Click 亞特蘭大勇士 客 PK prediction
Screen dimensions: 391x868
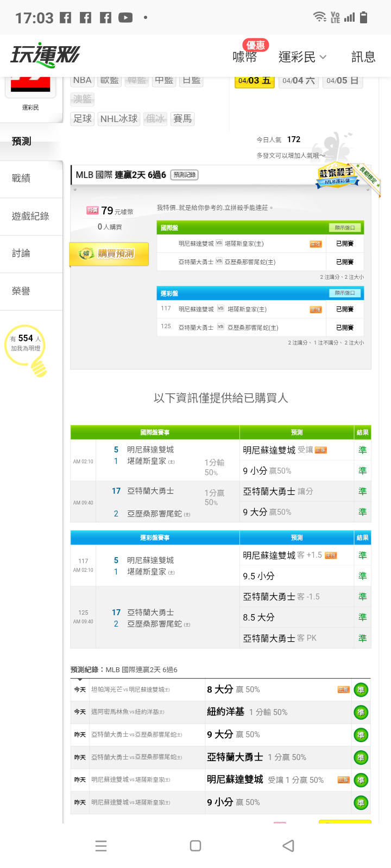pos(280,639)
